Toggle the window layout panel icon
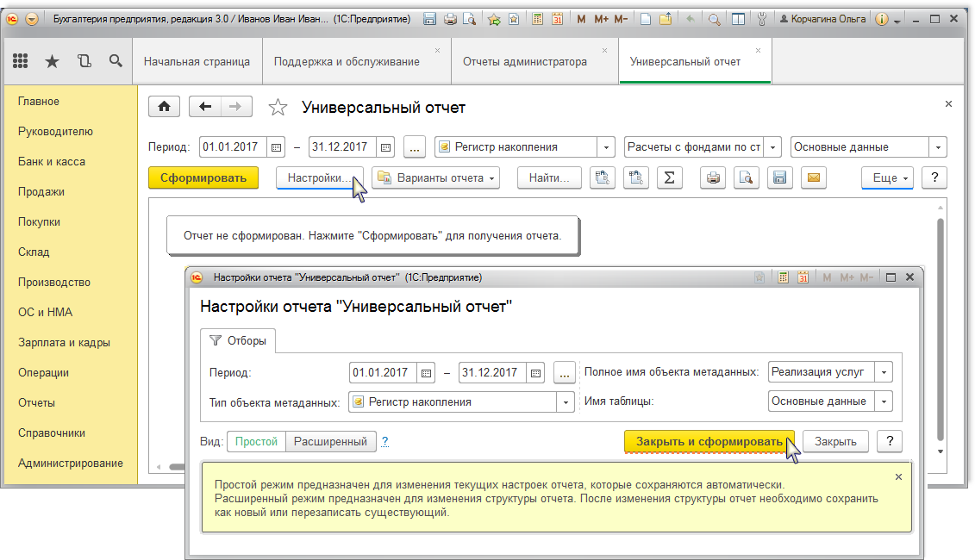975x560 pixels. coord(738,19)
